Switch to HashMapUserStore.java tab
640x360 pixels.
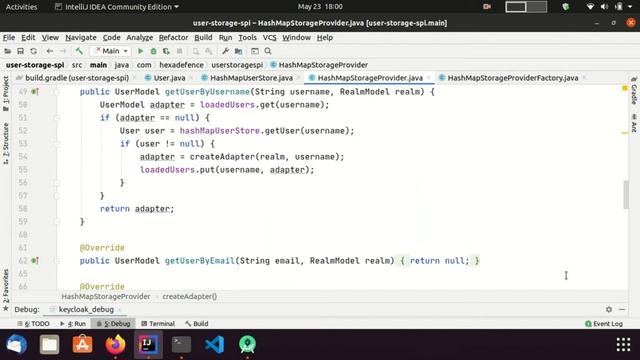point(251,78)
